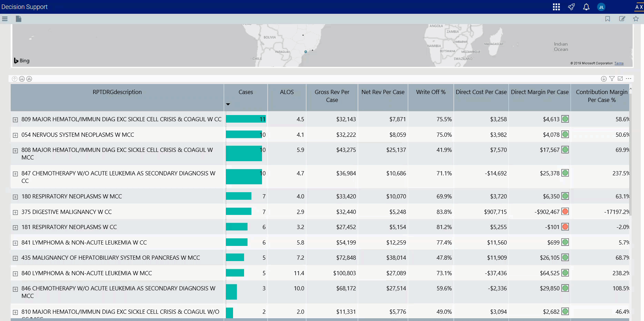
Task: Open notifications bell icon
Action: coord(586,7)
